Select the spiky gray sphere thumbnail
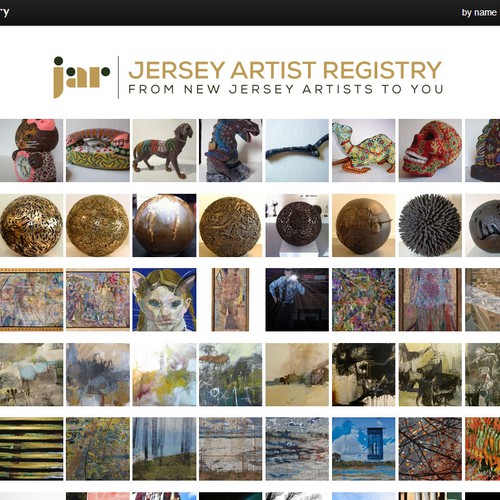500x500 pixels. pos(430,225)
